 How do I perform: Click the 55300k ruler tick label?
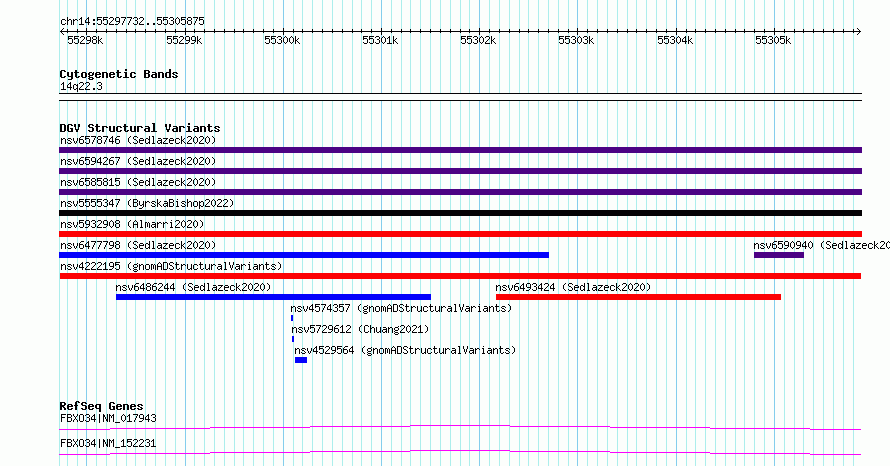coord(282,40)
